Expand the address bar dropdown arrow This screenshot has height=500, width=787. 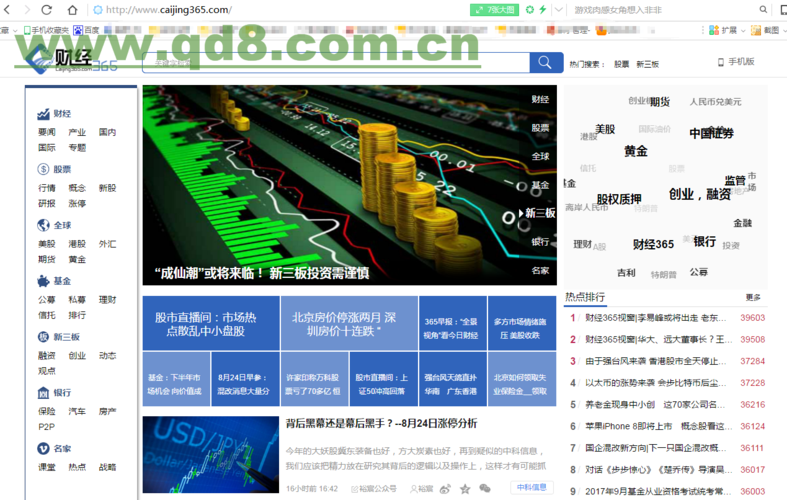(559, 10)
